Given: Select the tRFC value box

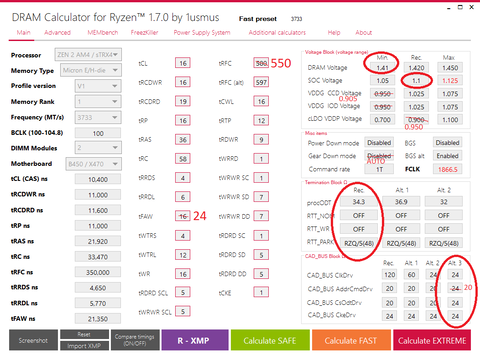Looking at the screenshot, I should coord(261,63).
